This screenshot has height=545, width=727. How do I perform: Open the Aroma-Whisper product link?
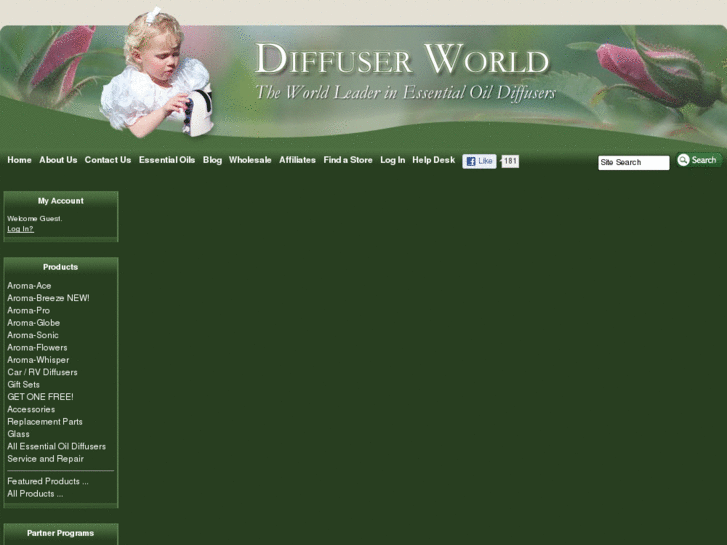(x=38, y=360)
